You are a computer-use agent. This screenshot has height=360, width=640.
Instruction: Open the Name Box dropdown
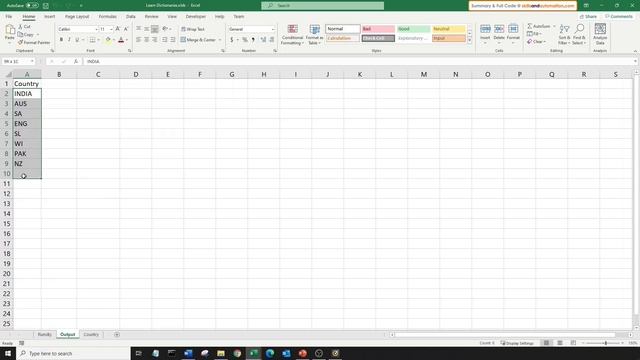[x=32, y=61]
